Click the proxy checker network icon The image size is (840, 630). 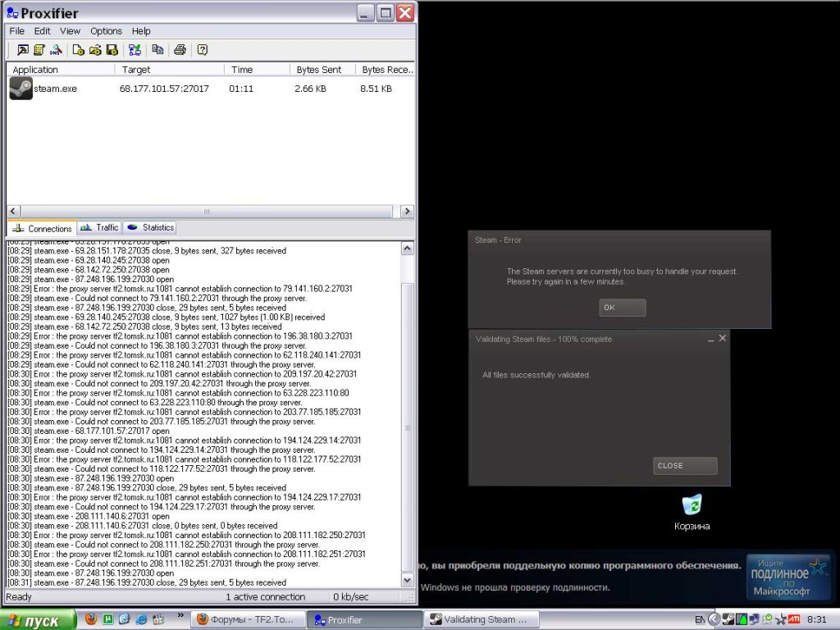pyautogui.click(x=135, y=50)
